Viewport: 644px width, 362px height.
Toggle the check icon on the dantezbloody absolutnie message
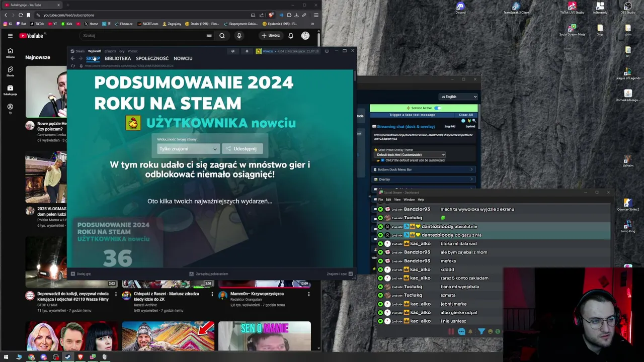tap(380, 227)
